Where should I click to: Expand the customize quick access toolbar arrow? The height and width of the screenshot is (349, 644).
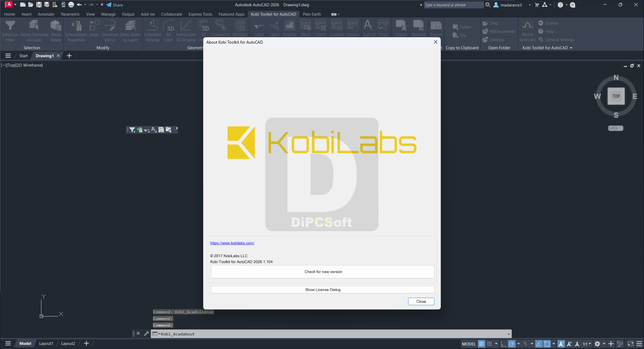point(102,5)
